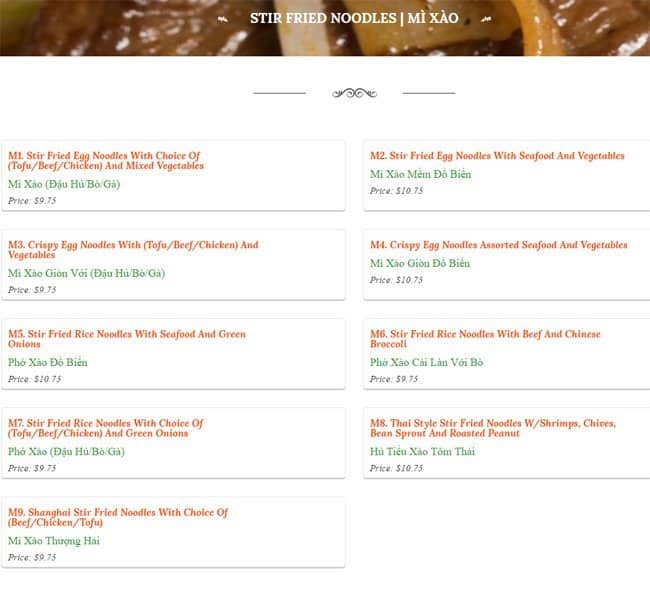Select M5 Stir Fried Rice Noodles with Seafood

[x=126, y=339]
